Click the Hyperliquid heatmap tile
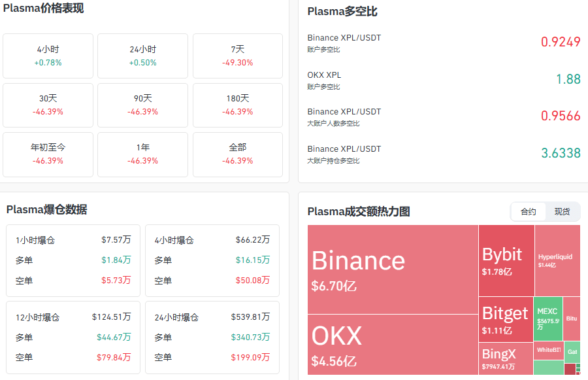588x380 pixels. point(557,260)
